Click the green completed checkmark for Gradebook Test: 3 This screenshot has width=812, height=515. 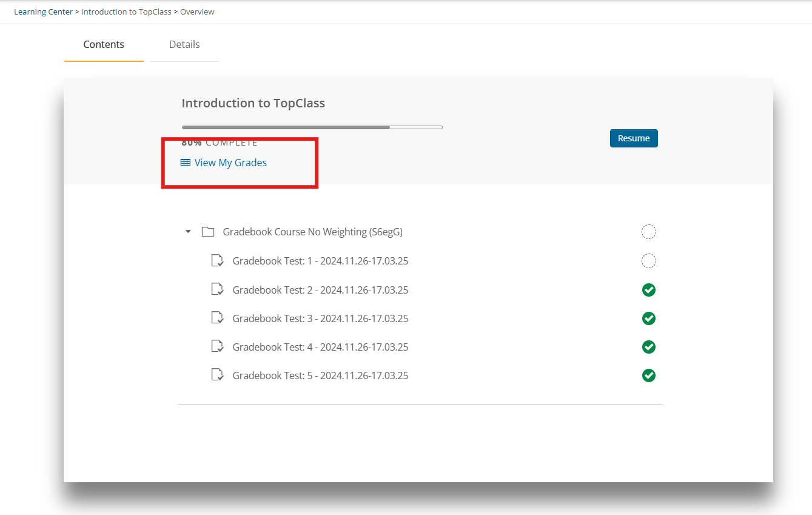pos(649,318)
